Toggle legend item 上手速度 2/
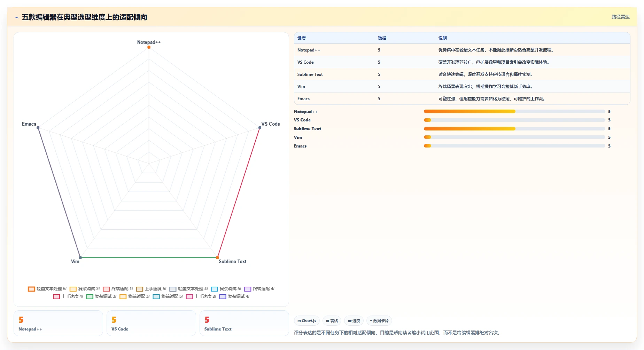The width and height of the screenshot is (644, 350). pos(201,296)
